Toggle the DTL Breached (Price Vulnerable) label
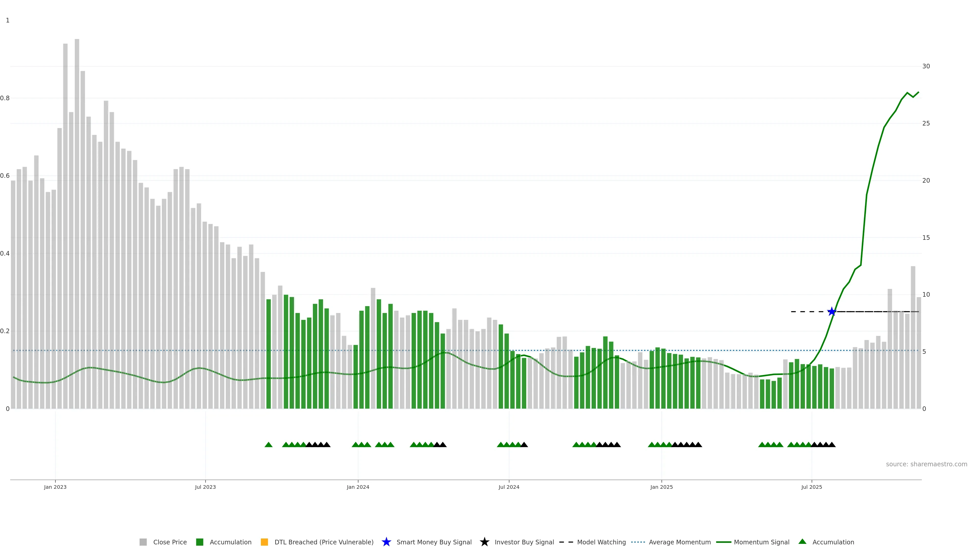The width and height of the screenshot is (980, 551). [x=324, y=542]
